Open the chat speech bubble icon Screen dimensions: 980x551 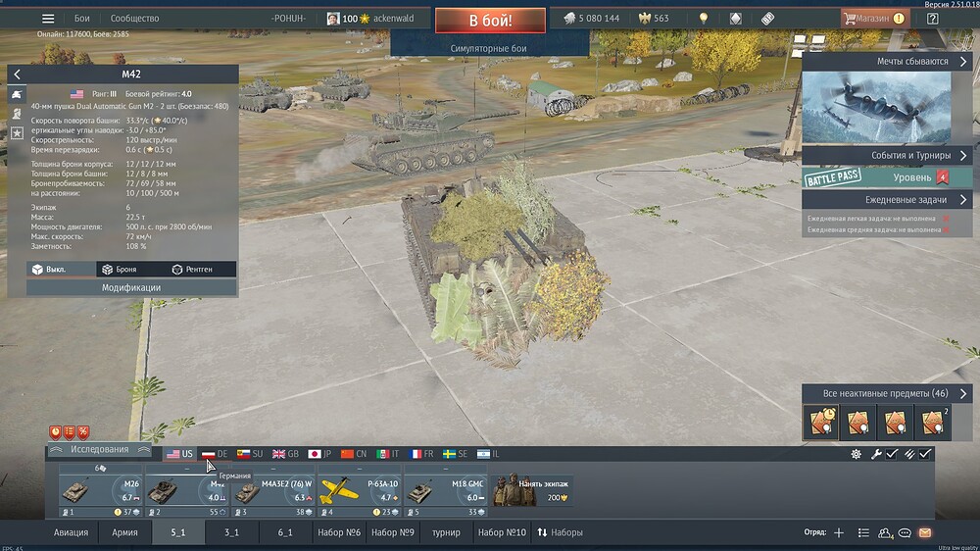[905, 533]
